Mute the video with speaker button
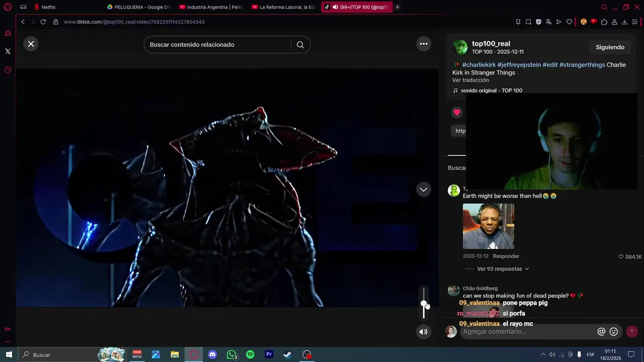644x362 pixels. (x=424, y=331)
